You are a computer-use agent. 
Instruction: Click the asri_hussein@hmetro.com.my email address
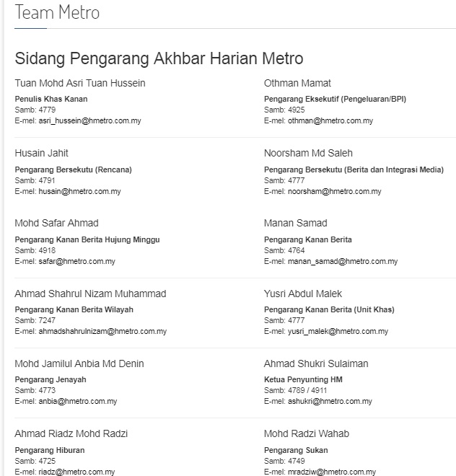[x=89, y=121]
